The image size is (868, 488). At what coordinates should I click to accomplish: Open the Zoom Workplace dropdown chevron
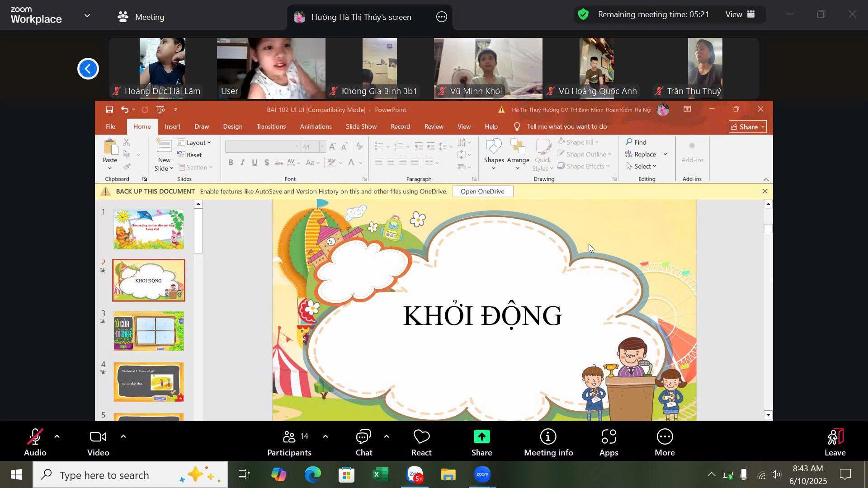tap(87, 16)
